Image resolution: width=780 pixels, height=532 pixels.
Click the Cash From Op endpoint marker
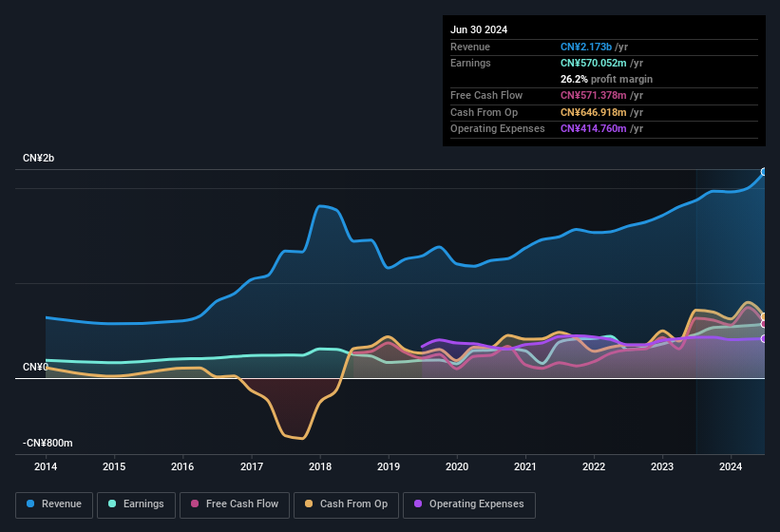764,316
